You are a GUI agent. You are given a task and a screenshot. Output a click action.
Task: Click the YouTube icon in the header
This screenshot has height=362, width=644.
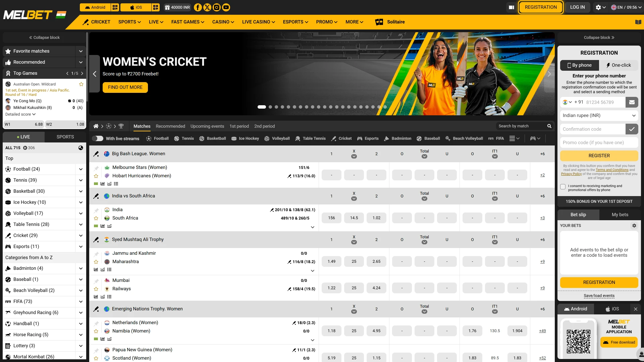pos(226,7)
